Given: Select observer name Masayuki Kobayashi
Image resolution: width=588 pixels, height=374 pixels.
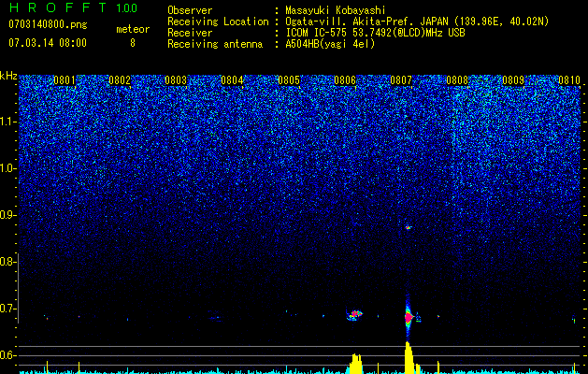Looking at the screenshot, I should (x=336, y=10).
